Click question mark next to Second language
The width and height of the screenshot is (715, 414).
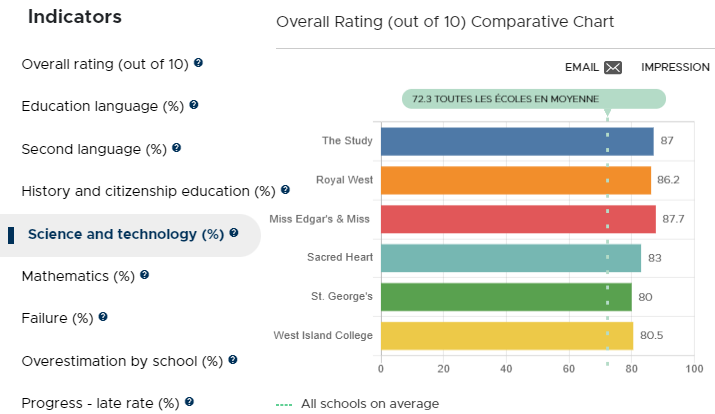pyautogui.click(x=176, y=148)
